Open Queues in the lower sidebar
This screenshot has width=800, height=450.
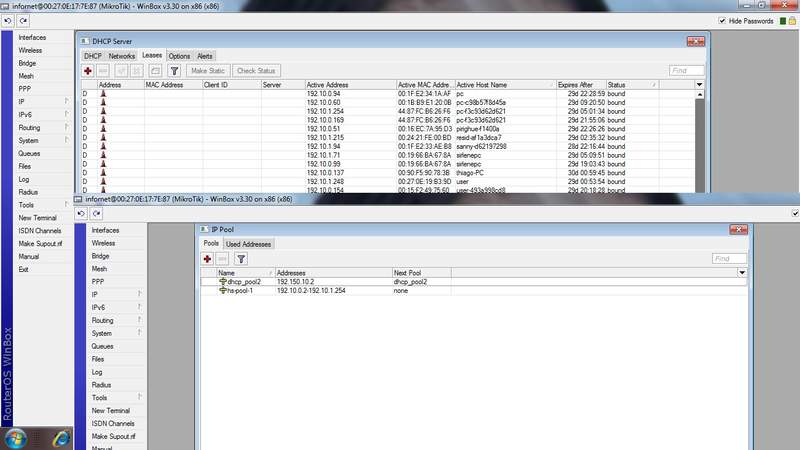[102, 346]
